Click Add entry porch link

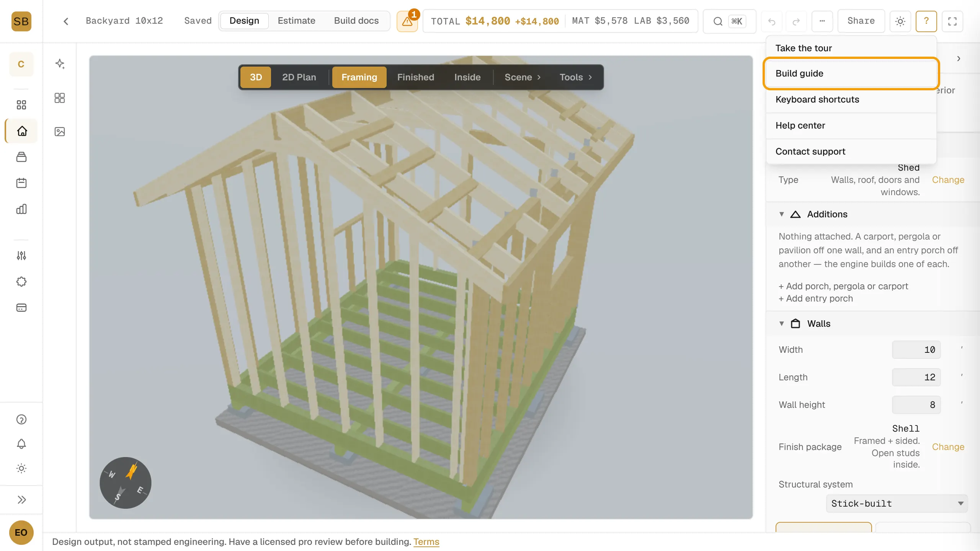coord(816,298)
